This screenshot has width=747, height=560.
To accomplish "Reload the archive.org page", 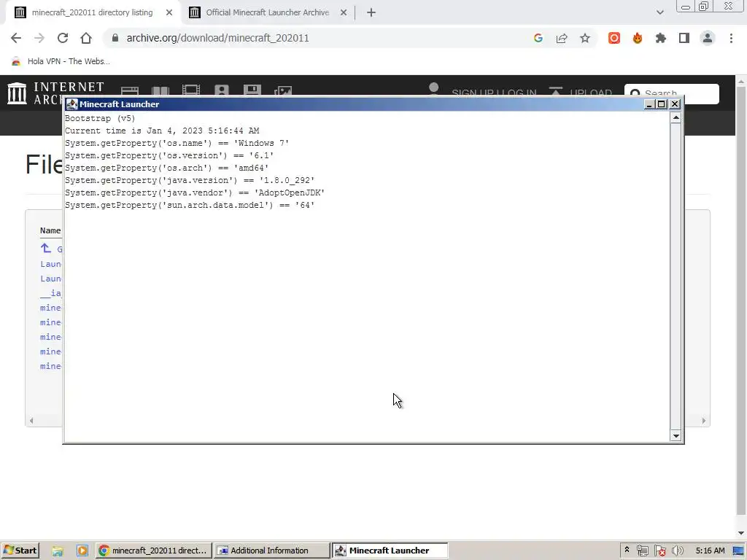I will (x=63, y=38).
